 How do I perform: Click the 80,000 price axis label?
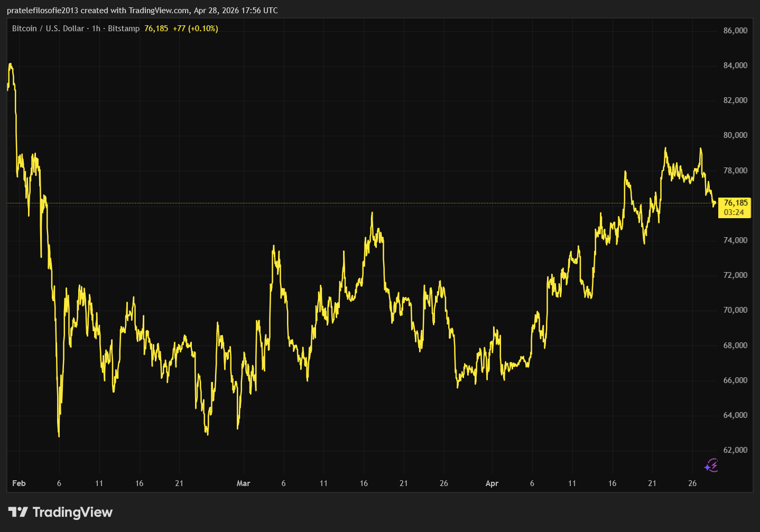(735, 135)
